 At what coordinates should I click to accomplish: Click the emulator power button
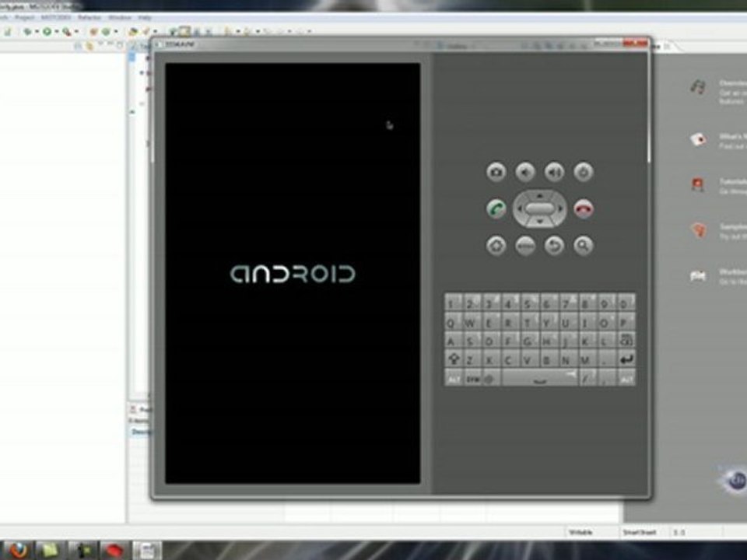[584, 172]
